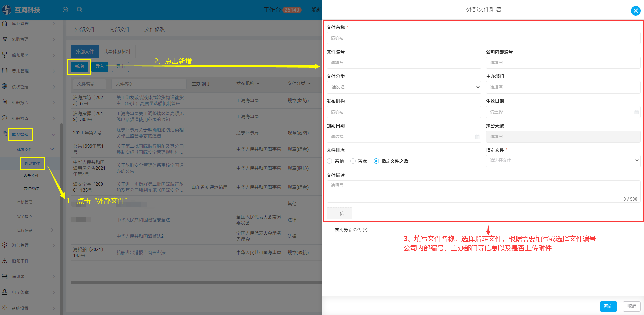
Task: Close the 外部文件新增 panel
Action: pyautogui.click(x=636, y=11)
